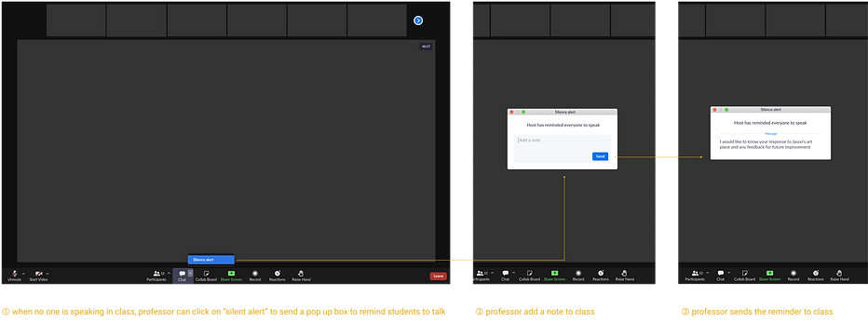Click green Share Screen in first mockup
The height and width of the screenshot is (336, 868).
[231, 276]
